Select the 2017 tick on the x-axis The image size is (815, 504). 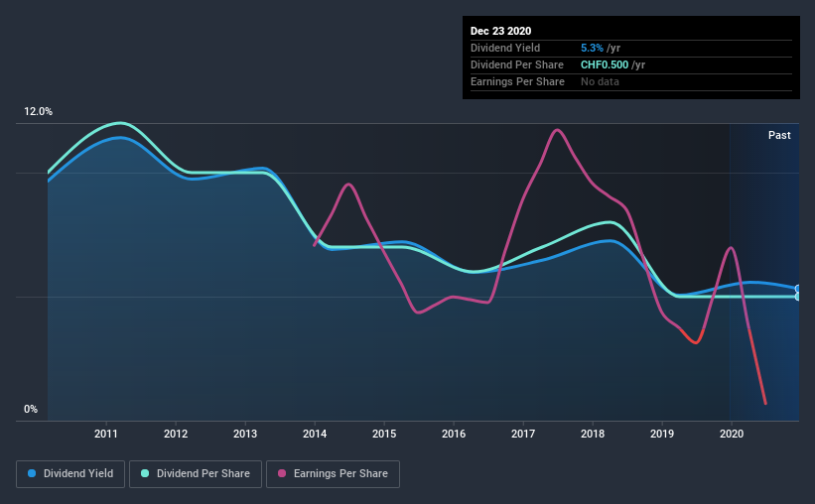(523, 434)
